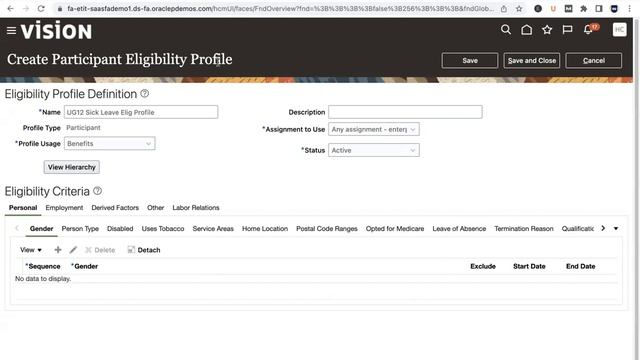Click into the Name input field

pos(141,112)
